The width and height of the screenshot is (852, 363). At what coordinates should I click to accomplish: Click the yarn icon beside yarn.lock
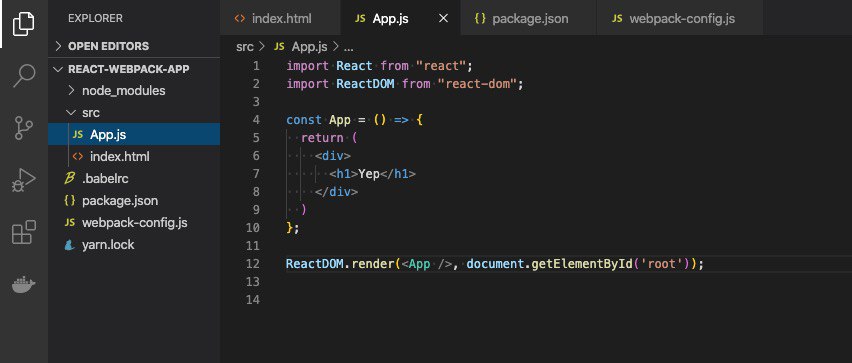(70, 245)
